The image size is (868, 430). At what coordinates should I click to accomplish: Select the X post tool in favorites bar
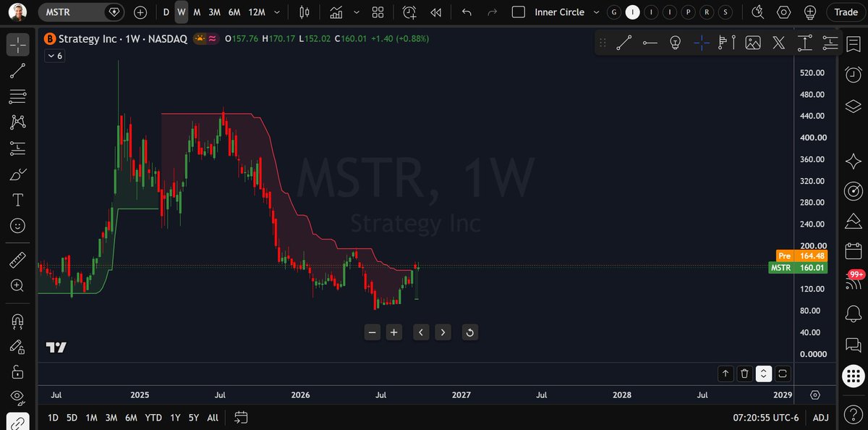778,43
